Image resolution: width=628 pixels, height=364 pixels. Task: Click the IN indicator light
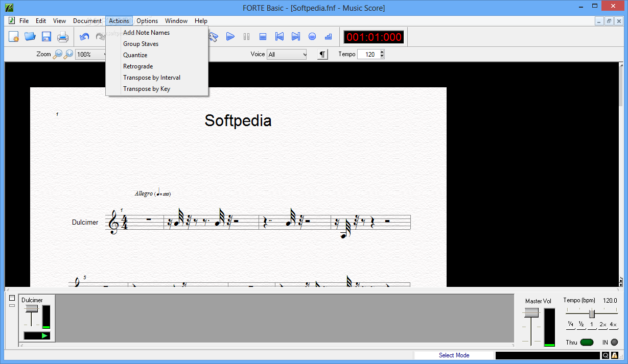[x=614, y=343]
